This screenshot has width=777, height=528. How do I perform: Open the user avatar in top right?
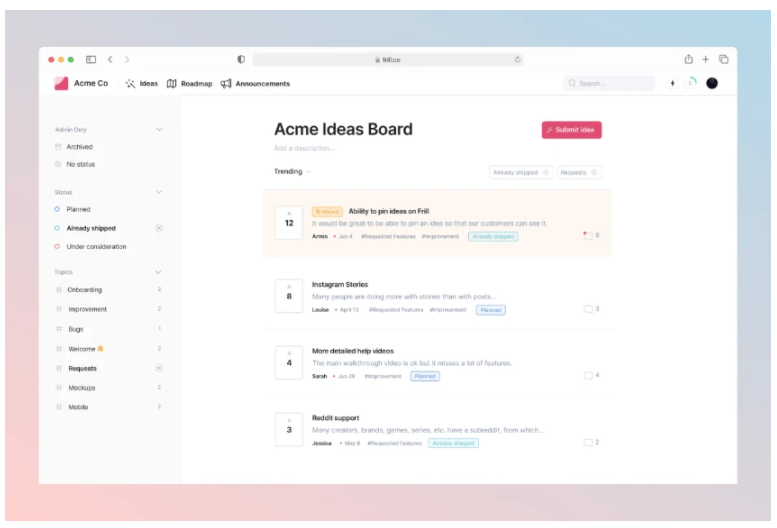[x=712, y=83]
